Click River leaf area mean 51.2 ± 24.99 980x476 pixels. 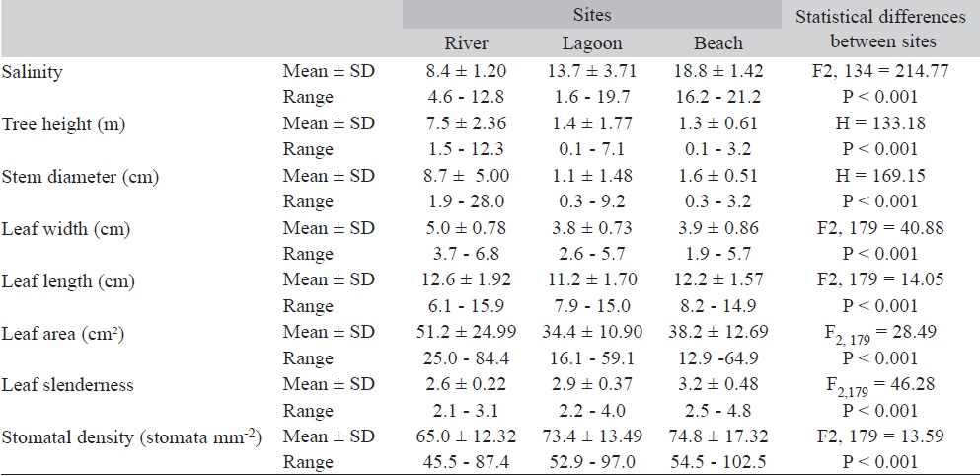[x=467, y=333]
